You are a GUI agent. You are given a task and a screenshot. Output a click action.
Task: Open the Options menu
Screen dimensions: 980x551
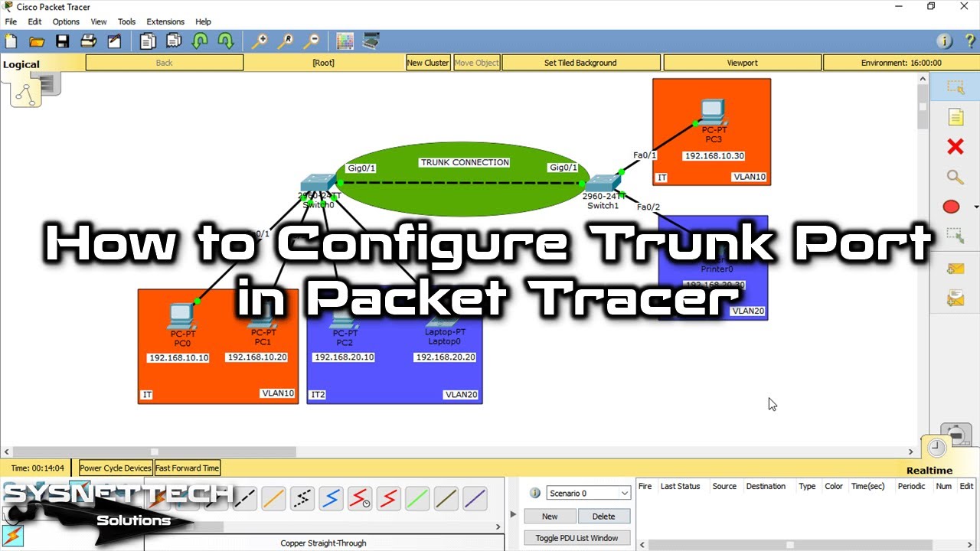(x=66, y=21)
